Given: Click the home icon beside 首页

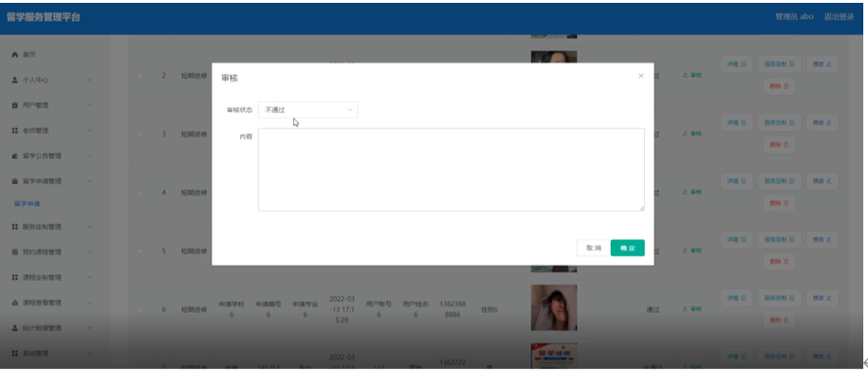Looking at the screenshot, I should (15, 55).
